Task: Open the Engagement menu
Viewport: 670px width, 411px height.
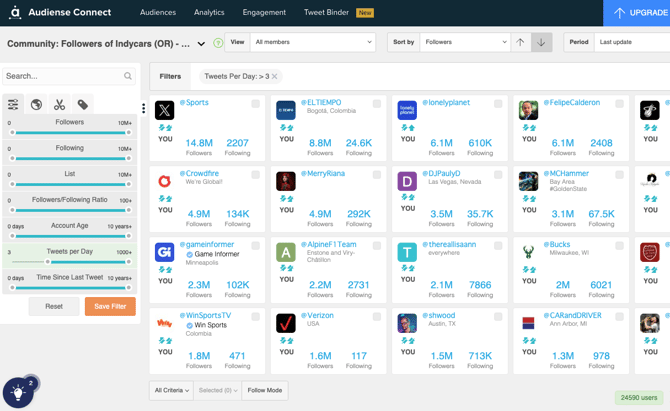Action: click(264, 12)
